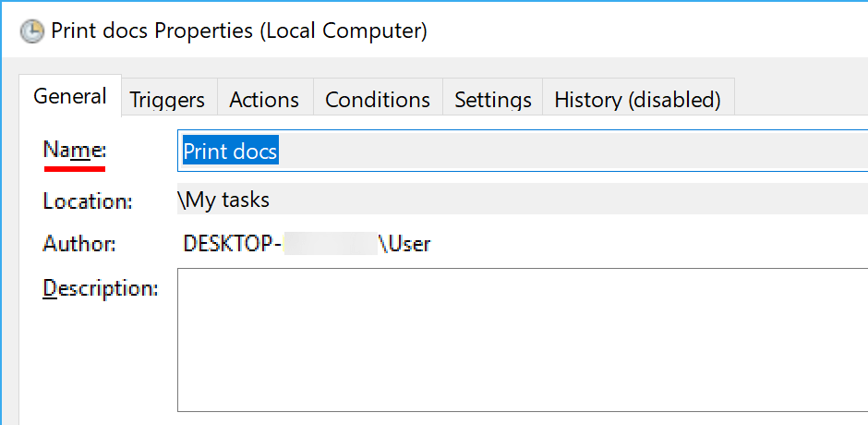Show the Settings tab
868x425 pixels.
(x=493, y=100)
